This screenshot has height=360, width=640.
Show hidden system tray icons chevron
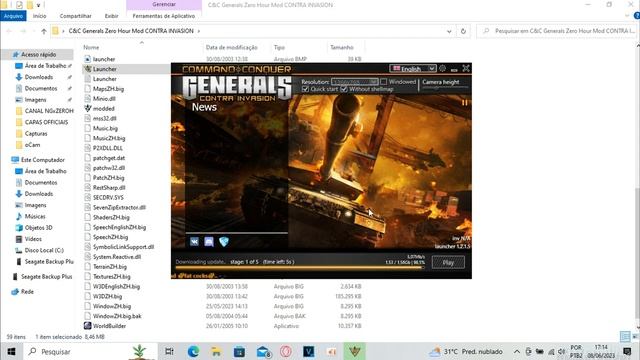(517, 351)
